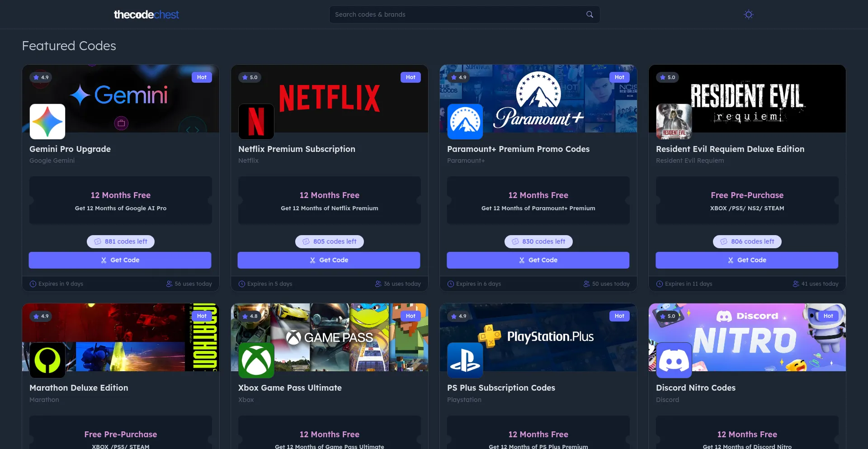This screenshot has height=449, width=868.
Task: Click '36 uses today' text
Action: pyautogui.click(x=402, y=284)
